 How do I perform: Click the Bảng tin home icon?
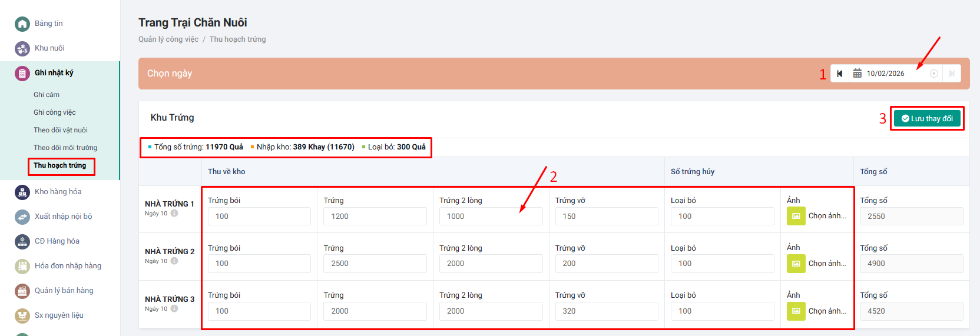[22, 24]
